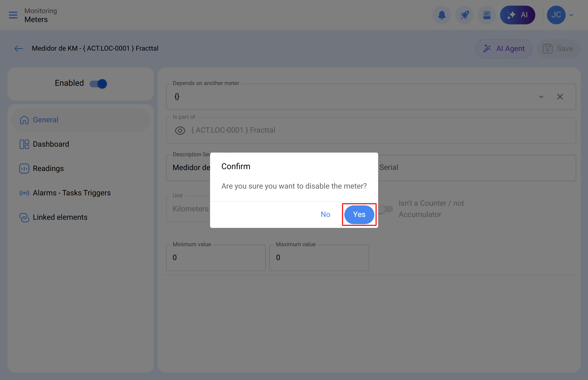
Task: Click the Alarms - Tasks Triggers signal icon
Action: 24,193
